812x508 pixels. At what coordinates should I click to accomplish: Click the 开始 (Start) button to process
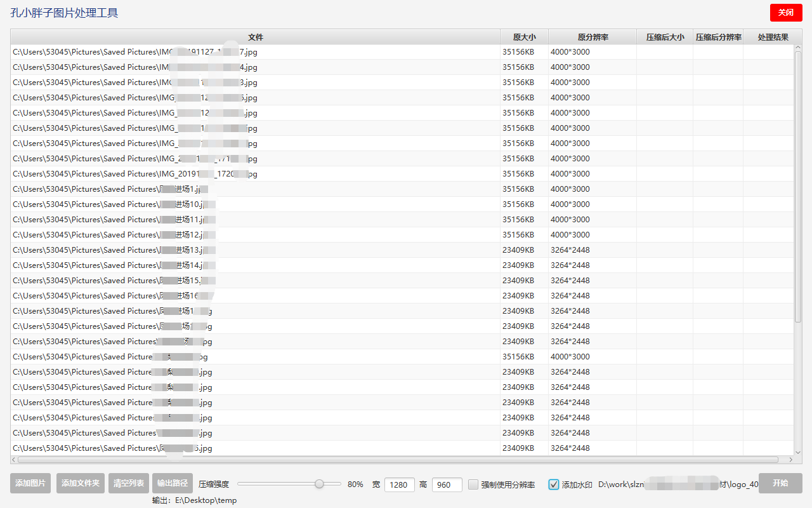[781, 483]
